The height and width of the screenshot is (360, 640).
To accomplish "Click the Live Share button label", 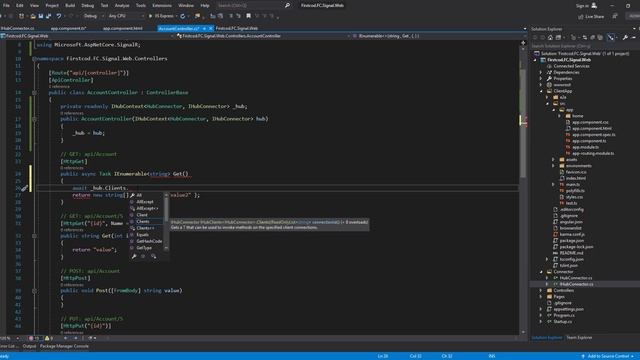I will tap(594, 17).
